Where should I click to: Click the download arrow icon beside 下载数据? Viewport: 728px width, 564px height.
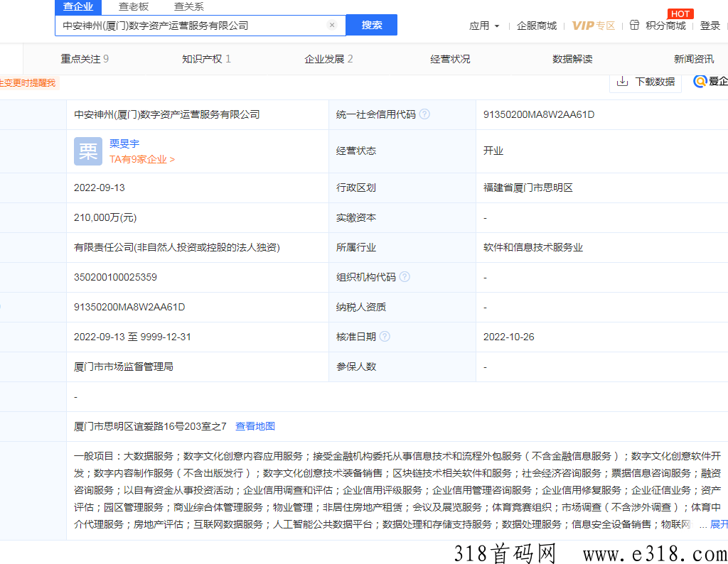[x=622, y=82]
